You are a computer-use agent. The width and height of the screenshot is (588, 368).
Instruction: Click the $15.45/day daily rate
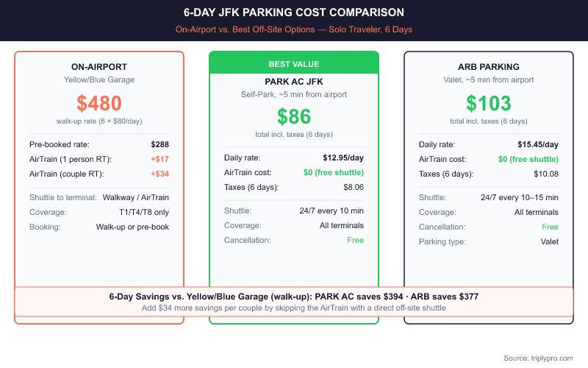pyautogui.click(x=537, y=144)
